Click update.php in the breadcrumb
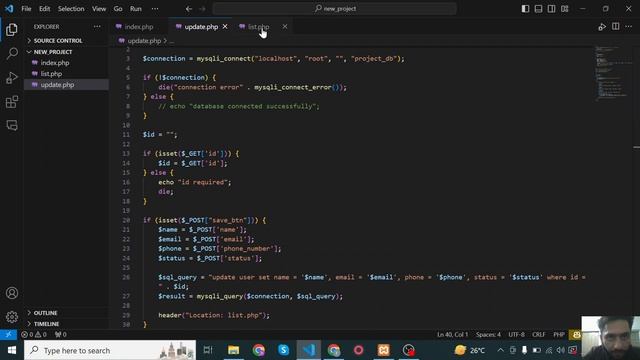Image resolution: width=640 pixels, height=360 pixels. coord(144,41)
